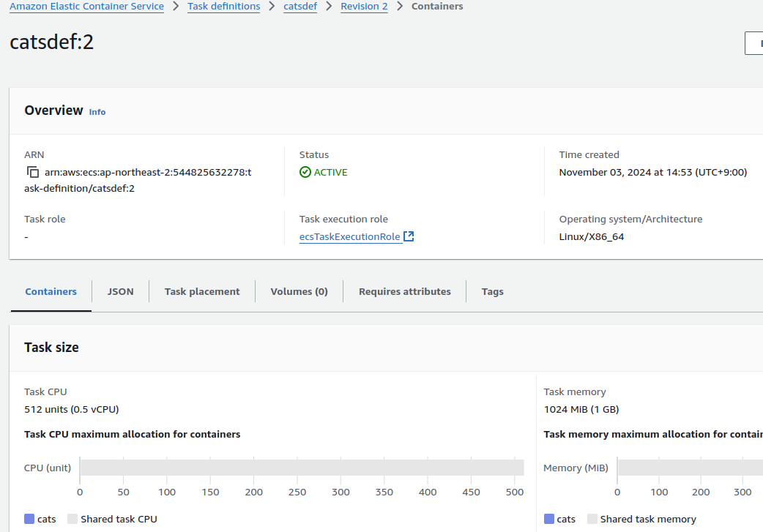
Task: Open catsdef breadcrumb link
Action: [300, 7]
